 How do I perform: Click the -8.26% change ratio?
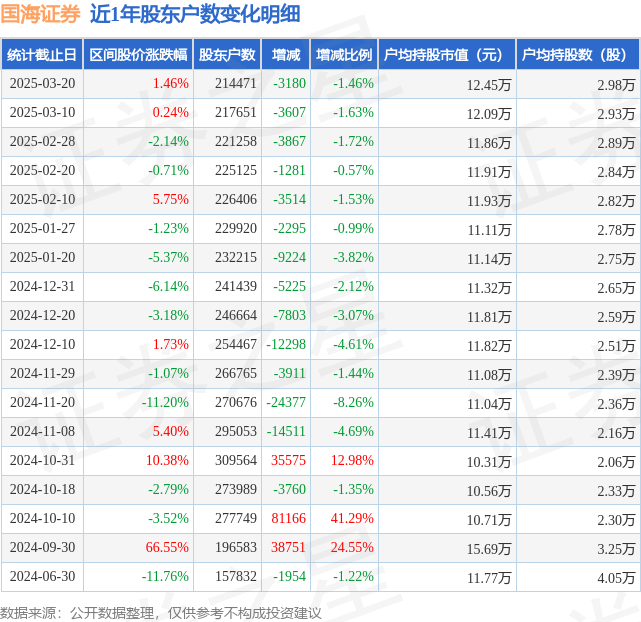(x=353, y=403)
